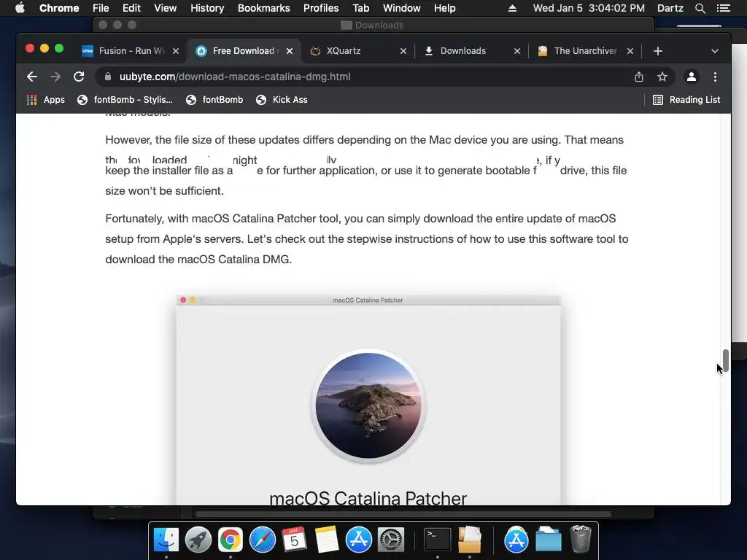Screen dimensions: 747x560
Task: Open the Window menu
Action: [402, 8]
